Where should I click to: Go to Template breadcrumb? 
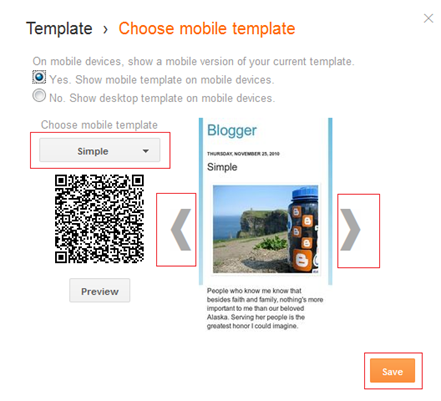pos(59,29)
